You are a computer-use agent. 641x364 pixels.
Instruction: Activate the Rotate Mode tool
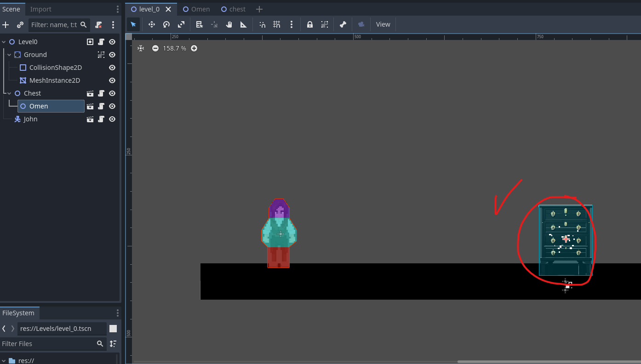166,24
